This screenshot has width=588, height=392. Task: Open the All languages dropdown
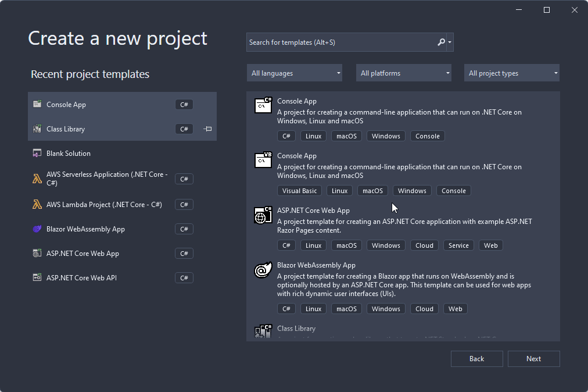(x=294, y=73)
